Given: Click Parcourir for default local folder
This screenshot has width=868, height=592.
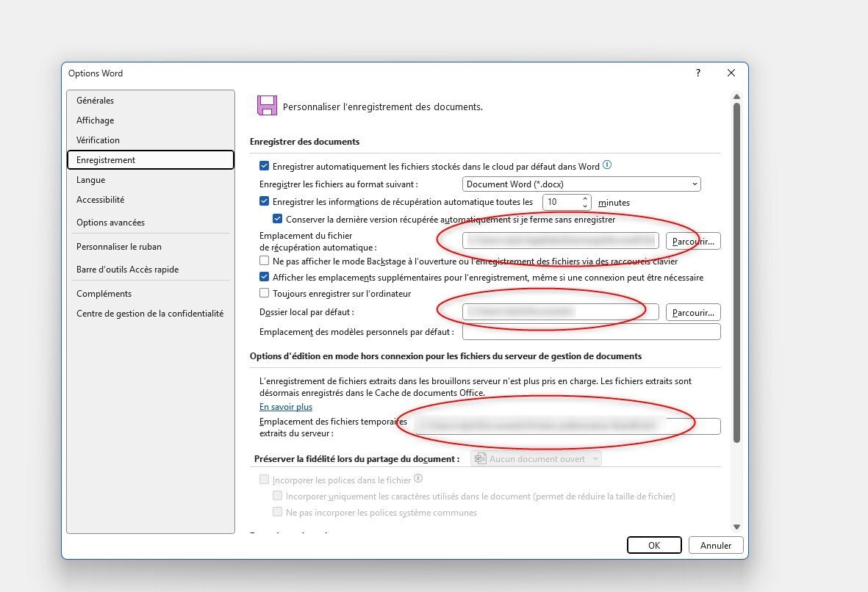Looking at the screenshot, I should tap(693, 313).
